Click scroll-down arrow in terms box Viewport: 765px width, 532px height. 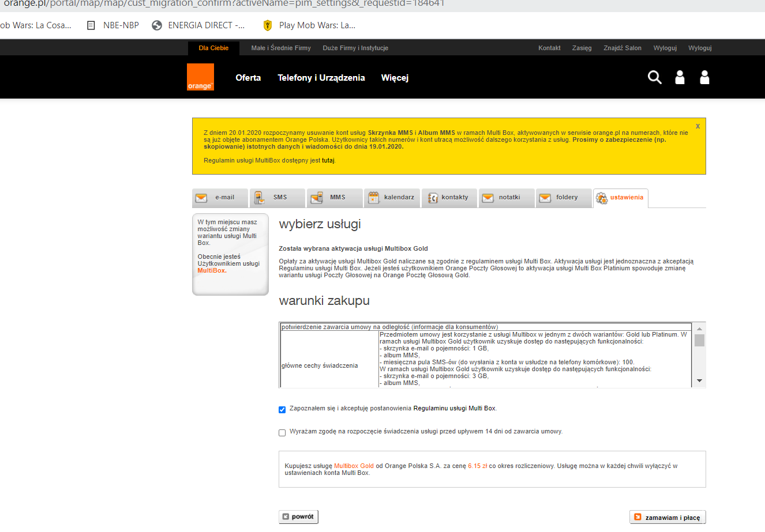699,381
